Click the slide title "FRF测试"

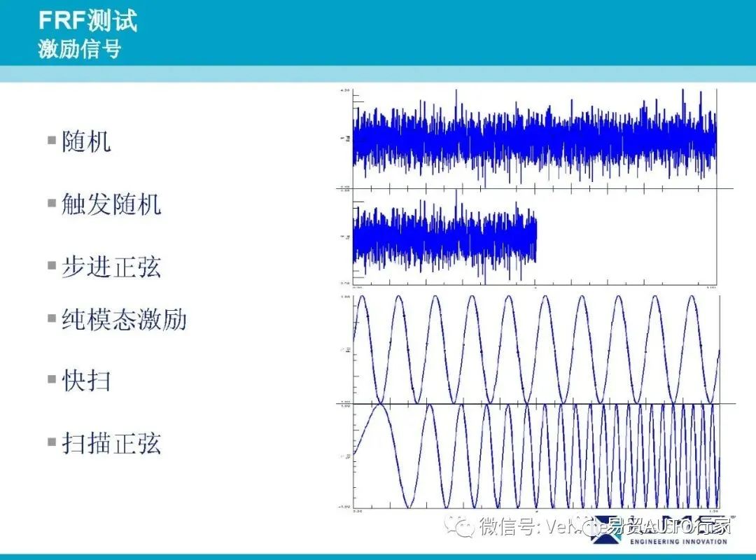click(x=87, y=20)
